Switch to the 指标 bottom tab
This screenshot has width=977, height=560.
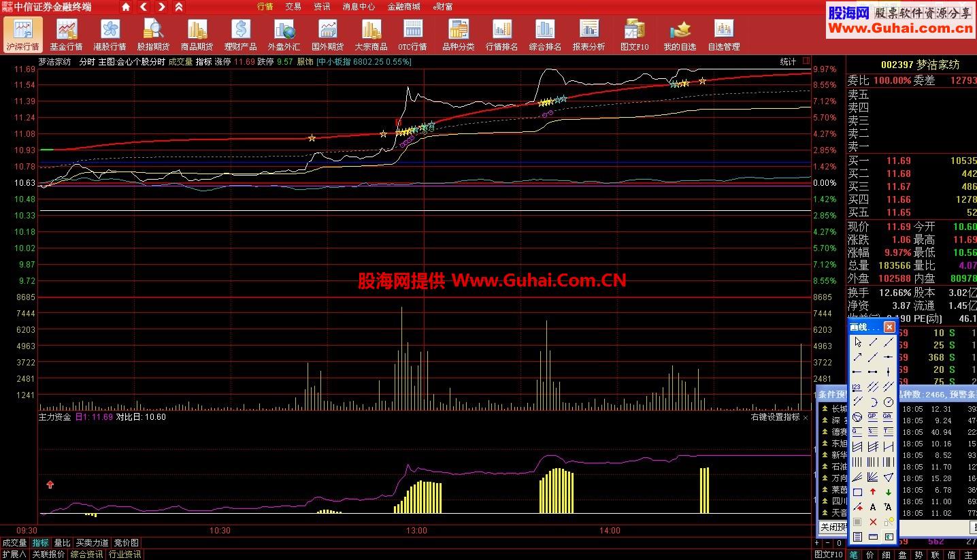coord(41,543)
